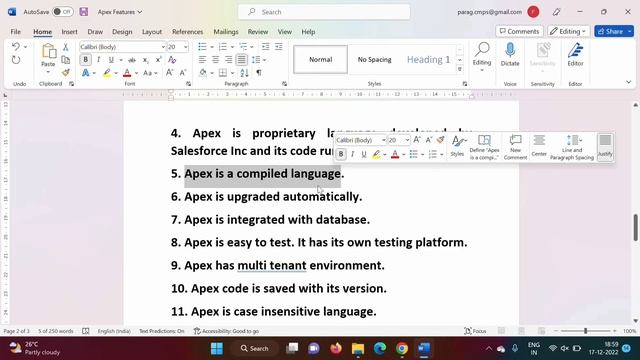Select the Format Painter brush in ribbon
640x360 pixels.
click(x=65, y=73)
